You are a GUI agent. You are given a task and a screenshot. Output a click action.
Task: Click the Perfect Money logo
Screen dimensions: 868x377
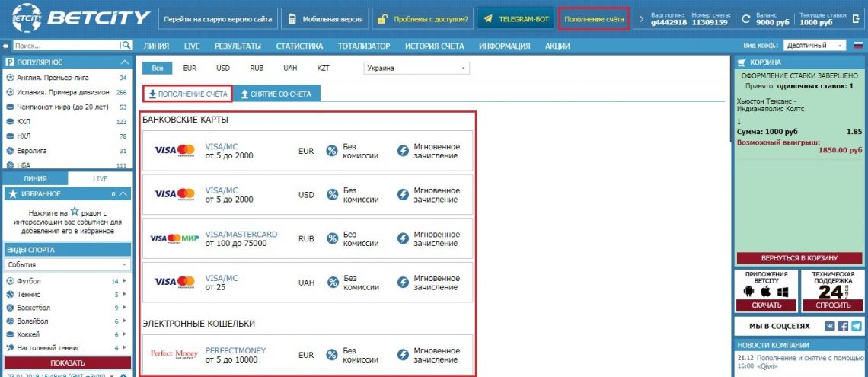point(174,354)
